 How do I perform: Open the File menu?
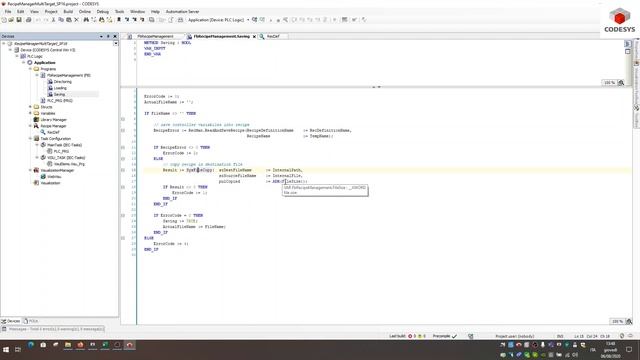pyautogui.click(x=8, y=11)
